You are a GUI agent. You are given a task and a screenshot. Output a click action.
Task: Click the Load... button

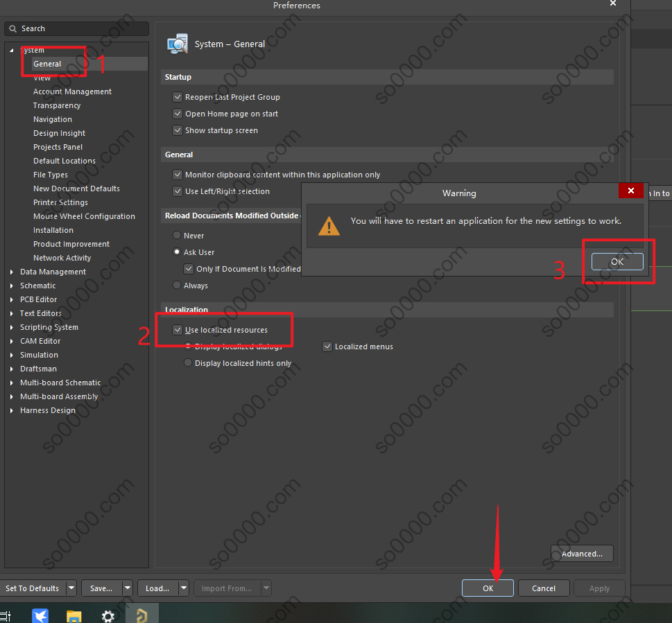coord(157,588)
